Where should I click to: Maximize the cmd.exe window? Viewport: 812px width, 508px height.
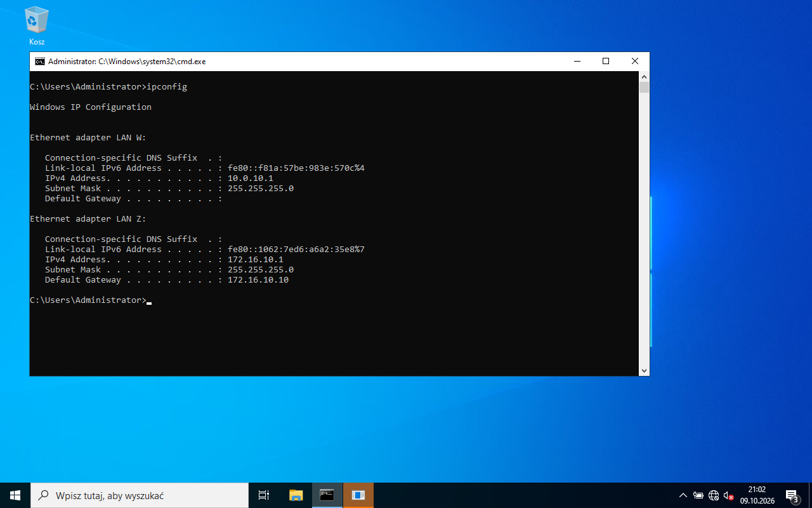[x=606, y=62]
